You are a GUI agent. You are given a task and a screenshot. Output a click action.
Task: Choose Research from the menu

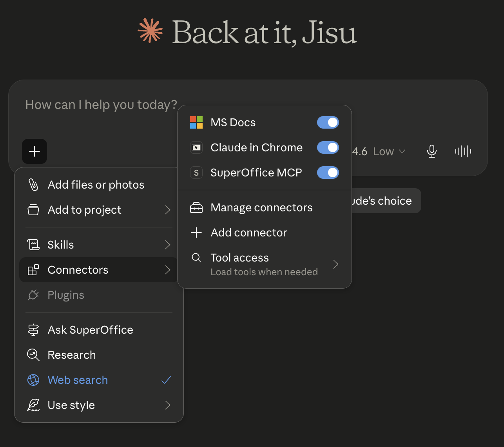pos(99,355)
